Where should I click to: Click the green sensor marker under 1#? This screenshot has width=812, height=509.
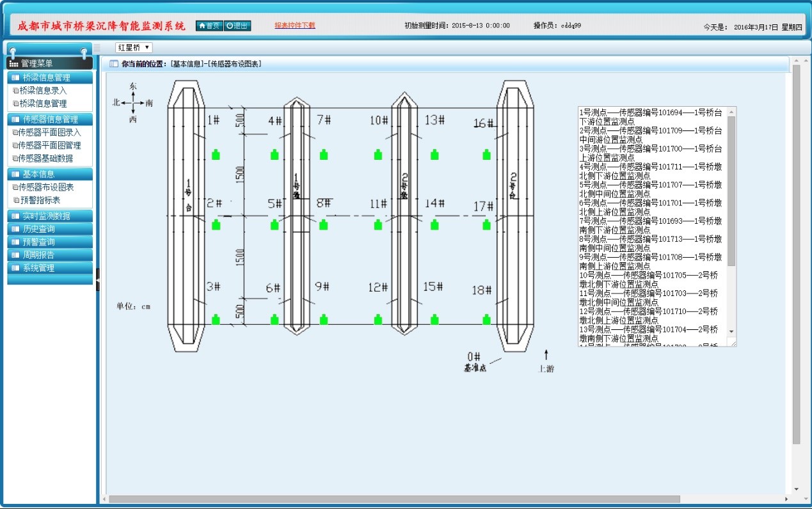click(216, 154)
